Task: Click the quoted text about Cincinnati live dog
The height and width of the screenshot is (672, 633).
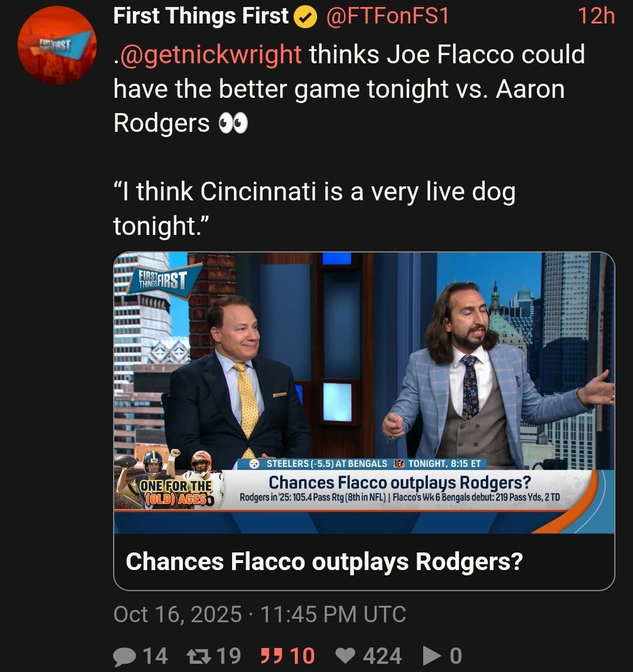Action: coord(314,208)
